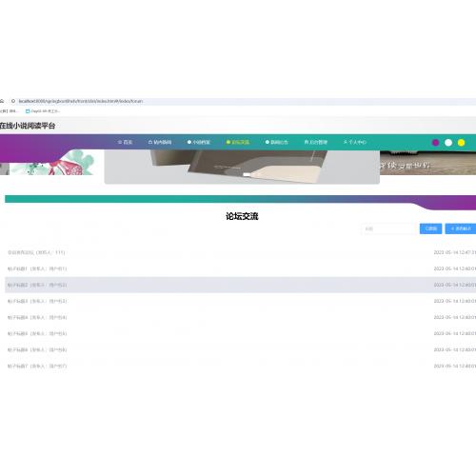
Task: Click the blue search button
Action: [x=430, y=228]
